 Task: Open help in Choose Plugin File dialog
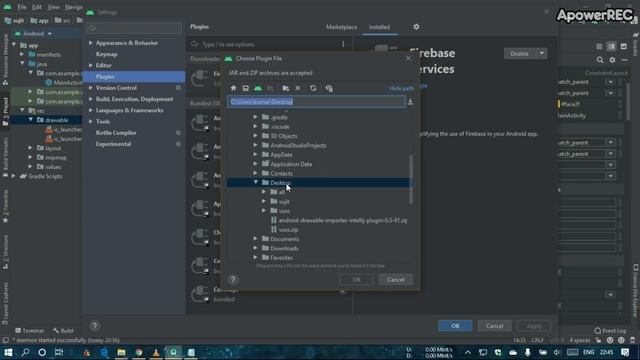point(233,280)
